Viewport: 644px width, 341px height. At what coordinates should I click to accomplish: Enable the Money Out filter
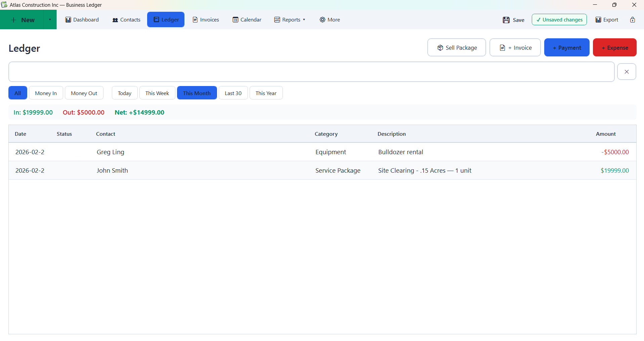pyautogui.click(x=84, y=93)
